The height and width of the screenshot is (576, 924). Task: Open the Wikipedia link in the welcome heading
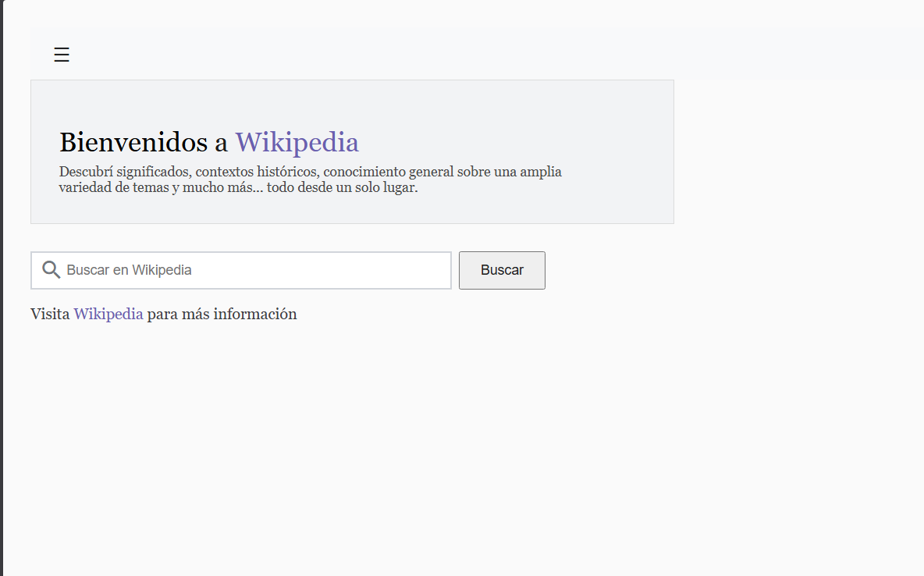point(297,142)
